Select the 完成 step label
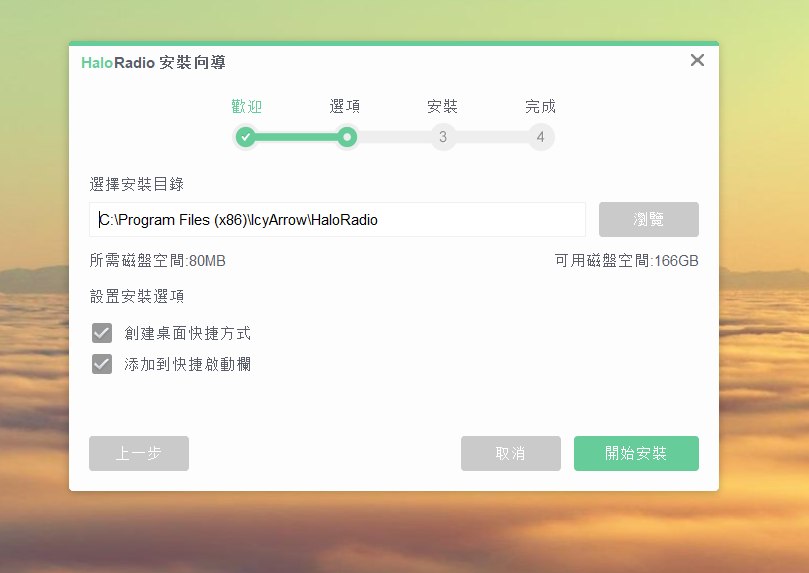 (540, 107)
